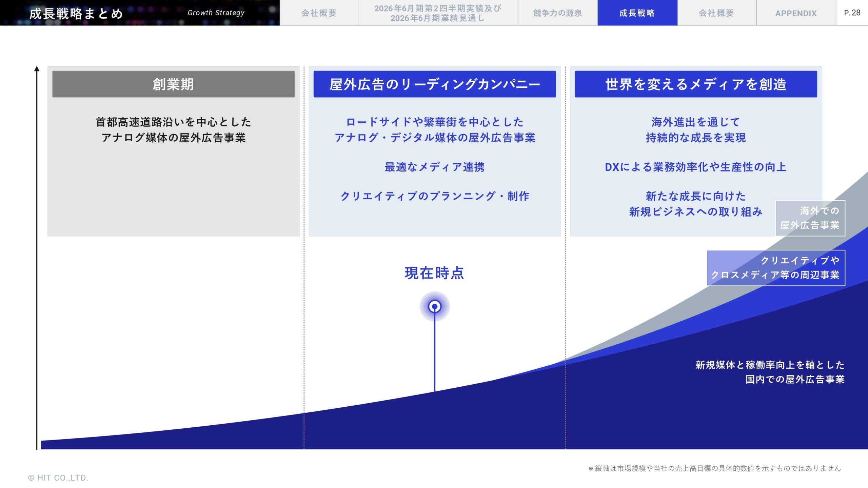Switch to the 会社概要 tab
This screenshot has height=488, width=868.
[x=319, y=14]
